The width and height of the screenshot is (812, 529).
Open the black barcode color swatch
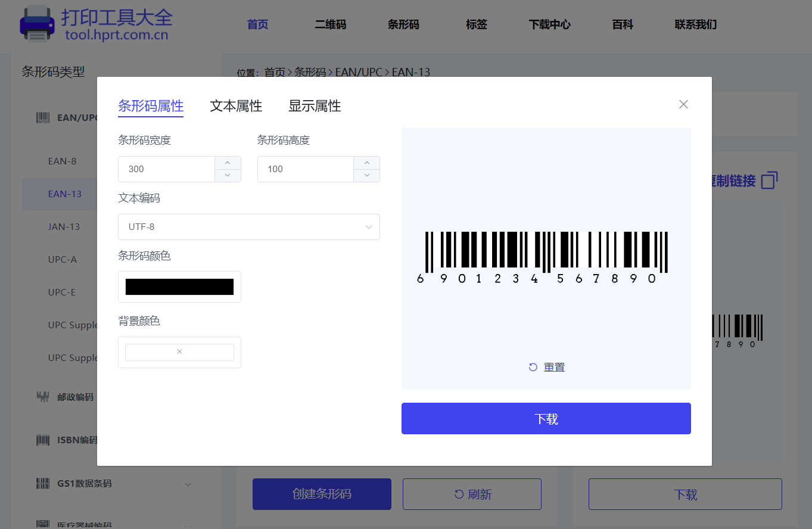click(179, 287)
